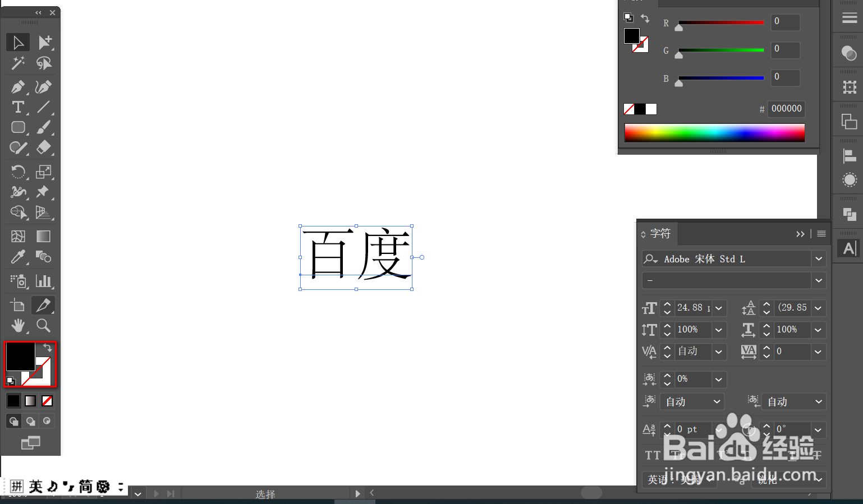
Task: Select the Type tool
Action: pyautogui.click(x=18, y=107)
